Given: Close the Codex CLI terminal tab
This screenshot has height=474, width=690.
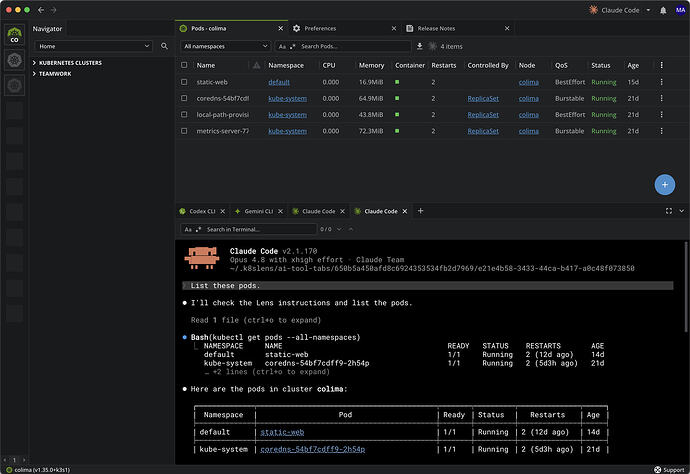Looking at the screenshot, I should pos(223,211).
